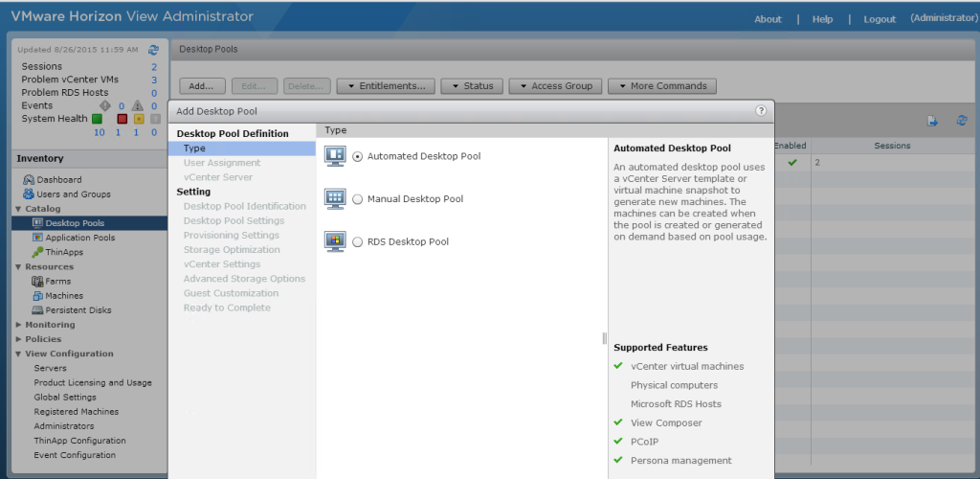
Task: Click the Sessions cell value 2 in the table
Action: click(x=817, y=163)
